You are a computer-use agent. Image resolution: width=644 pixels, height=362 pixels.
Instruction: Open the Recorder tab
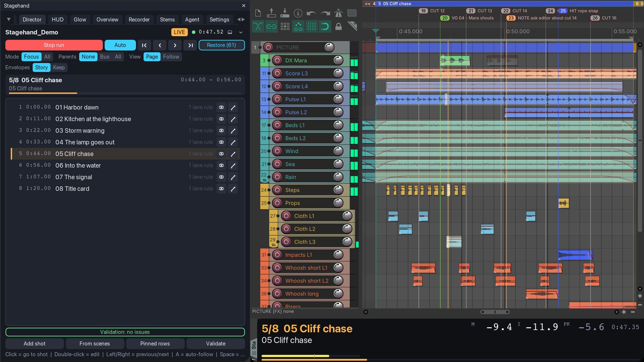[139, 19]
